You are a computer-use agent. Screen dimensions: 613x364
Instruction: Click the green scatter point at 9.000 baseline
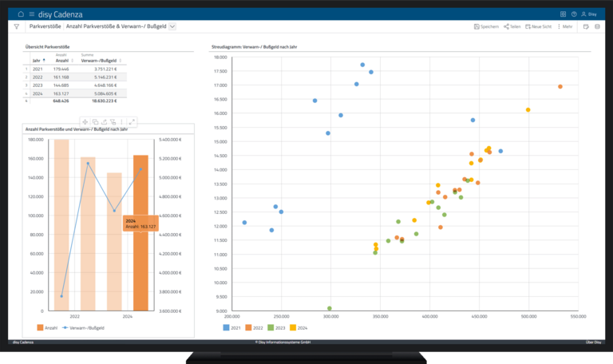click(x=330, y=308)
